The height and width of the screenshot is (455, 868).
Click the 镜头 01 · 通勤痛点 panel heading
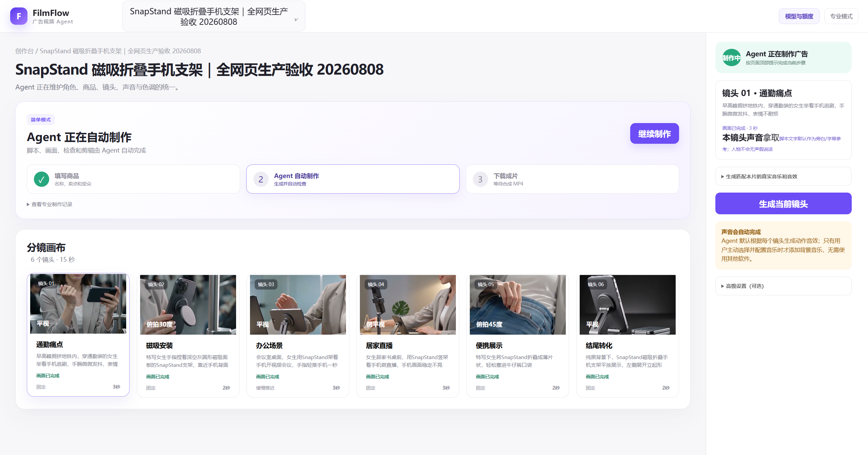[757, 93]
